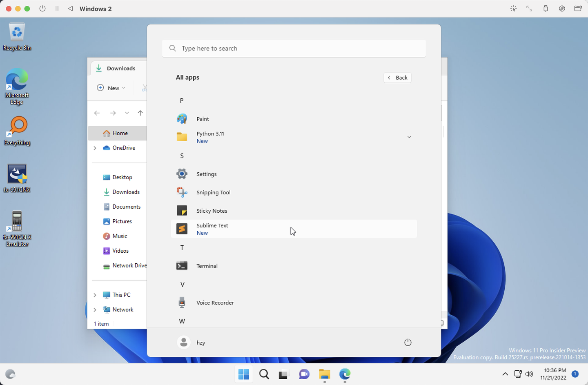
Task: Open the volume control in the system tray
Action: click(x=529, y=374)
